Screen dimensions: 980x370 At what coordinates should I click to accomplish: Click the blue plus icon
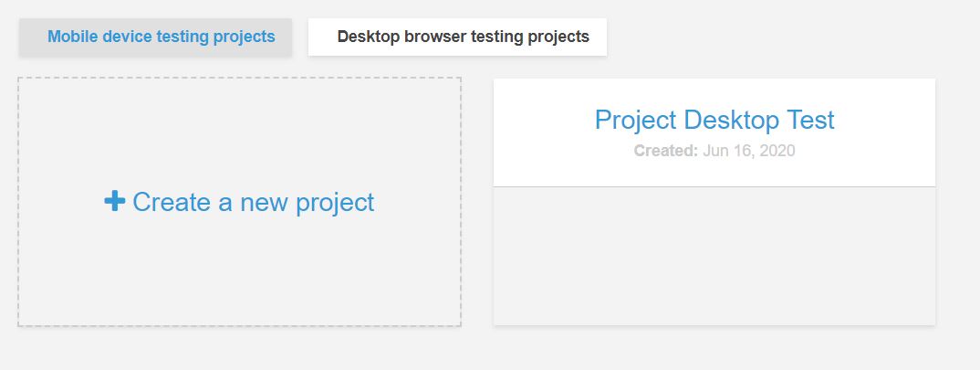(114, 201)
